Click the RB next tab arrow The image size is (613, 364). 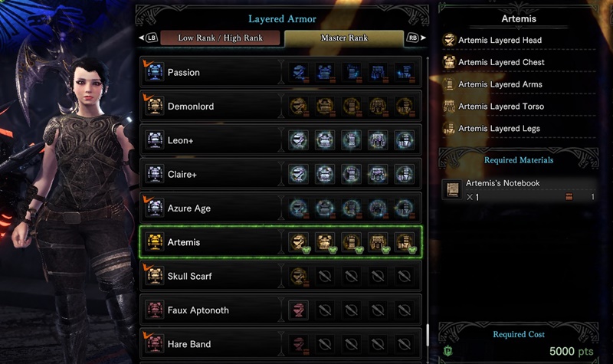pyautogui.click(x=416, y=38)
